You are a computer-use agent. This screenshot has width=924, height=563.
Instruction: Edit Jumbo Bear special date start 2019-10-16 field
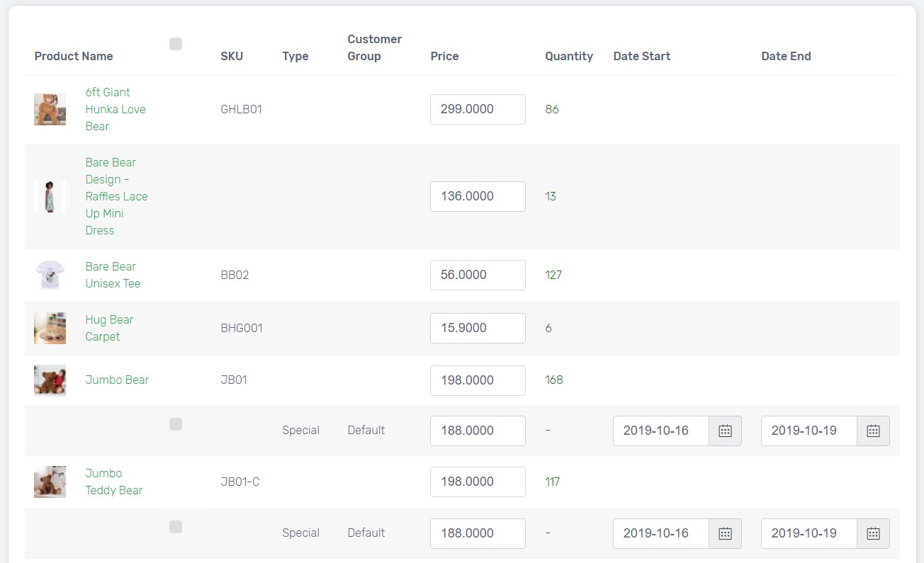[x=661, y=431]
